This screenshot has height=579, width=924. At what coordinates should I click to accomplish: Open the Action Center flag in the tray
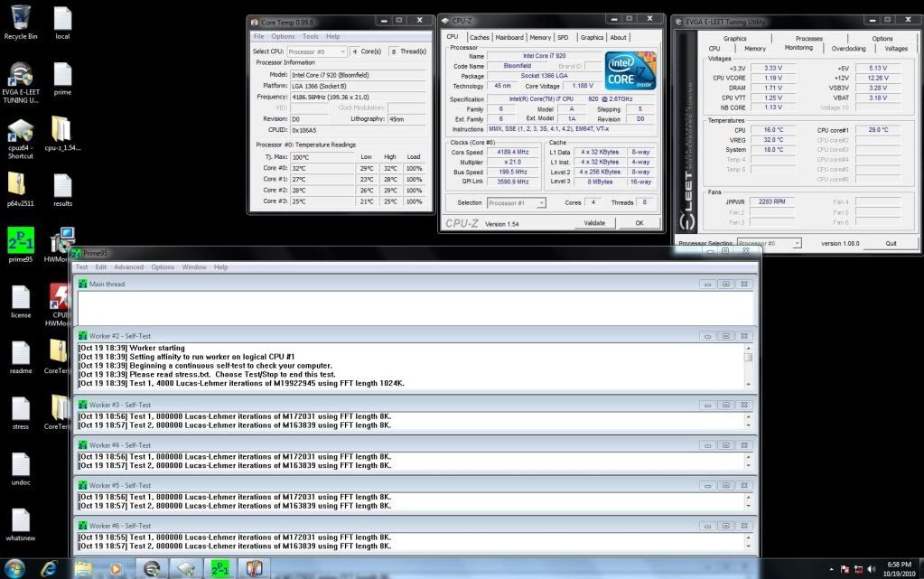click(845, 569)
